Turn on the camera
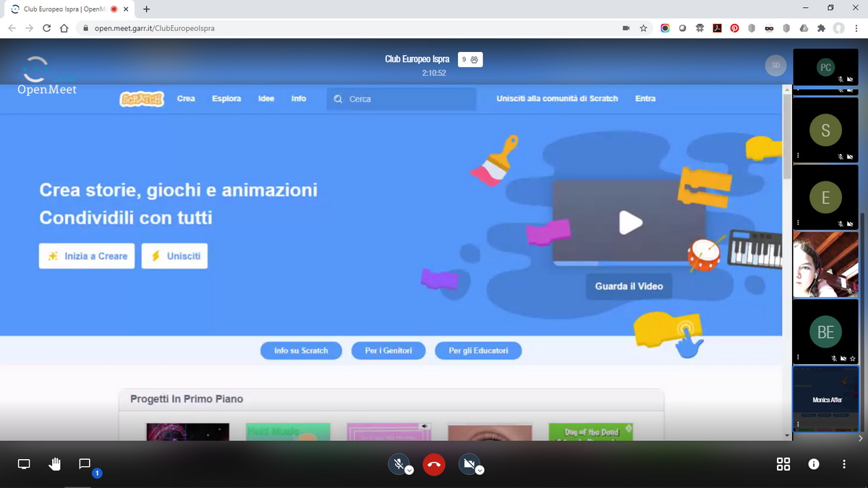The height and width of the screenshot is (488, 868). [x=469, y=464]
